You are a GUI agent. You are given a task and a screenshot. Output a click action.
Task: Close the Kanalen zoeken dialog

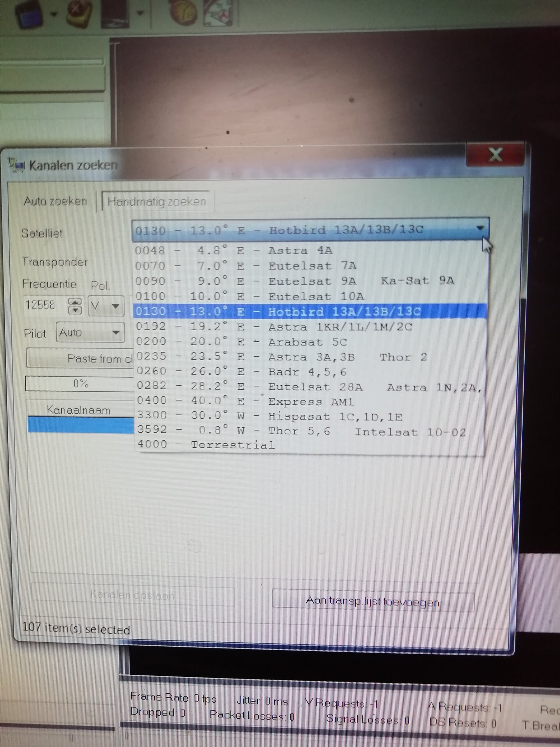(x=495, y=155)
